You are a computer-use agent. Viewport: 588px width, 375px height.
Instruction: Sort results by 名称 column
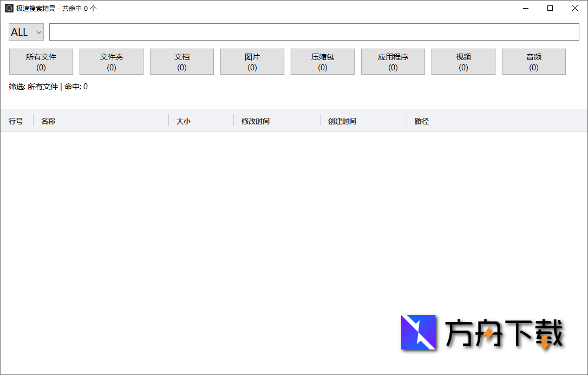pos(48,121)
